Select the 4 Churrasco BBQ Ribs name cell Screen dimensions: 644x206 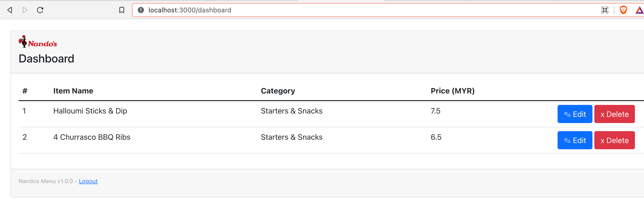point(92,137)
